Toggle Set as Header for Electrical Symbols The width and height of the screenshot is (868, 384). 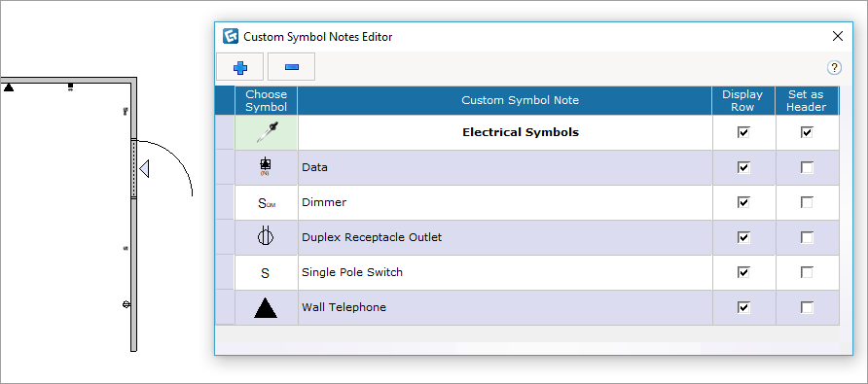pyautogui.click(x=807, y=132)
